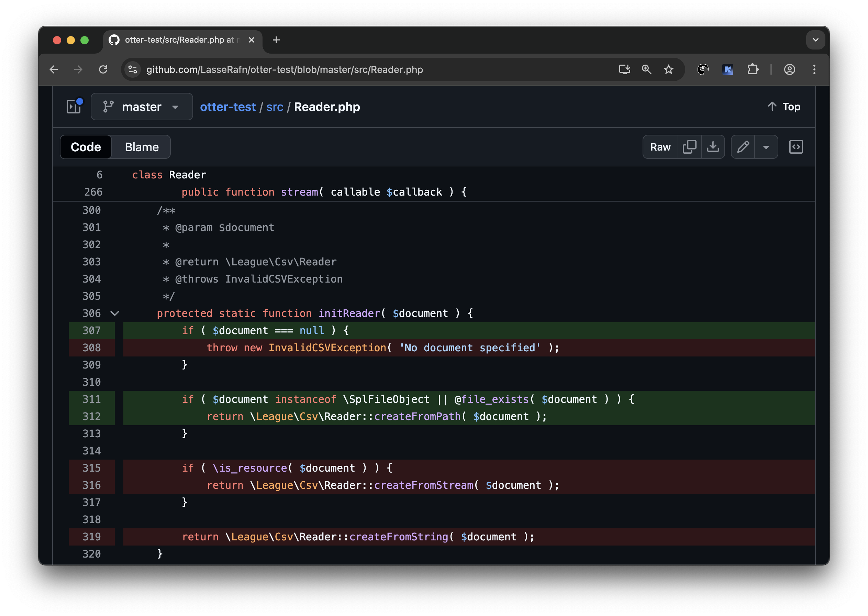Copy raw file contents
The width and height of the screenshot is (868, 616).
coord(689,147)
